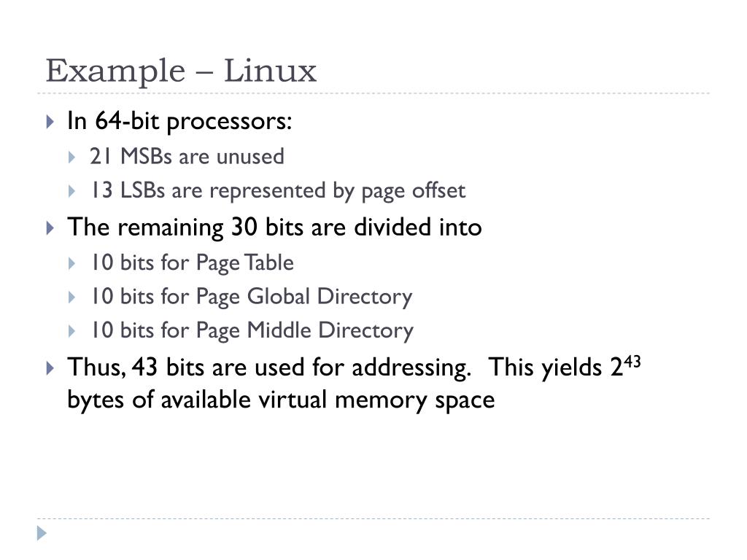
Task: Click 'bytes of available virtual memory space' text
Action: tap(281, 400)
